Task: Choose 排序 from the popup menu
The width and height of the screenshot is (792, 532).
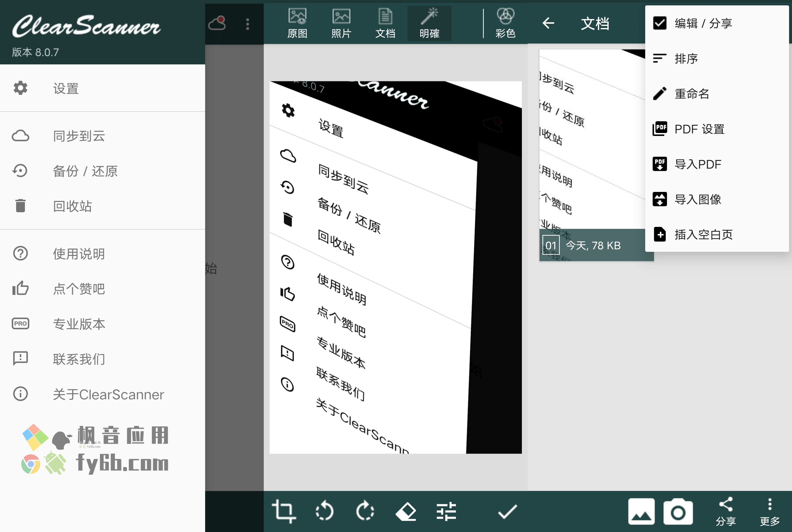Action: tap(717, 58)
